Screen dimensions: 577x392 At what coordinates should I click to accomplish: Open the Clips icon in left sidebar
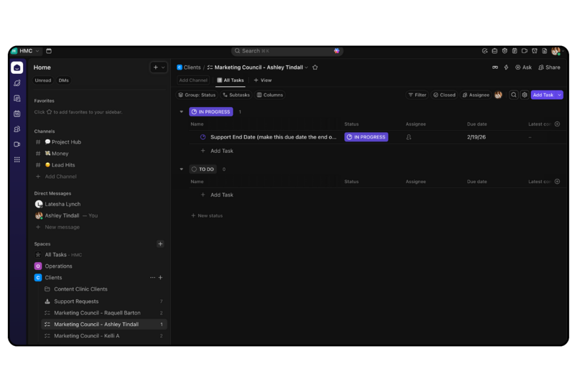pos(17,144)
